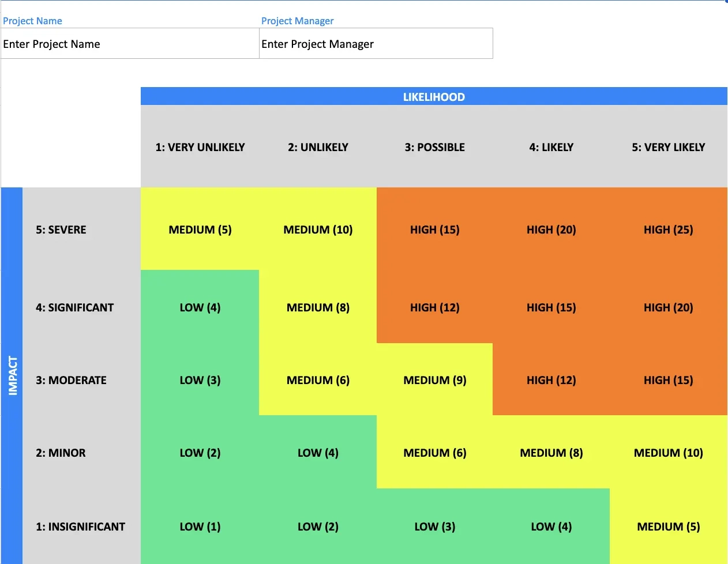Select the IMPACT vertical header
Image resolution: width=728 pixels, height=564 pixels.
click(12, 375)
